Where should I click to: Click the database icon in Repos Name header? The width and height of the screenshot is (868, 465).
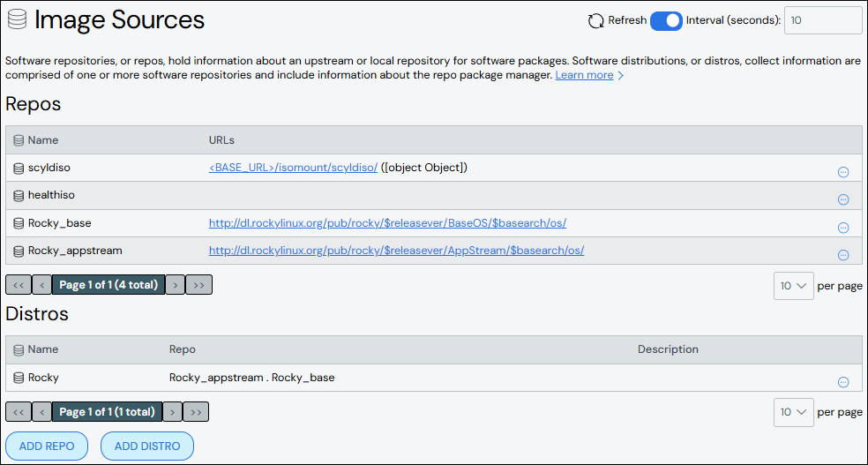tap(19, 140)
